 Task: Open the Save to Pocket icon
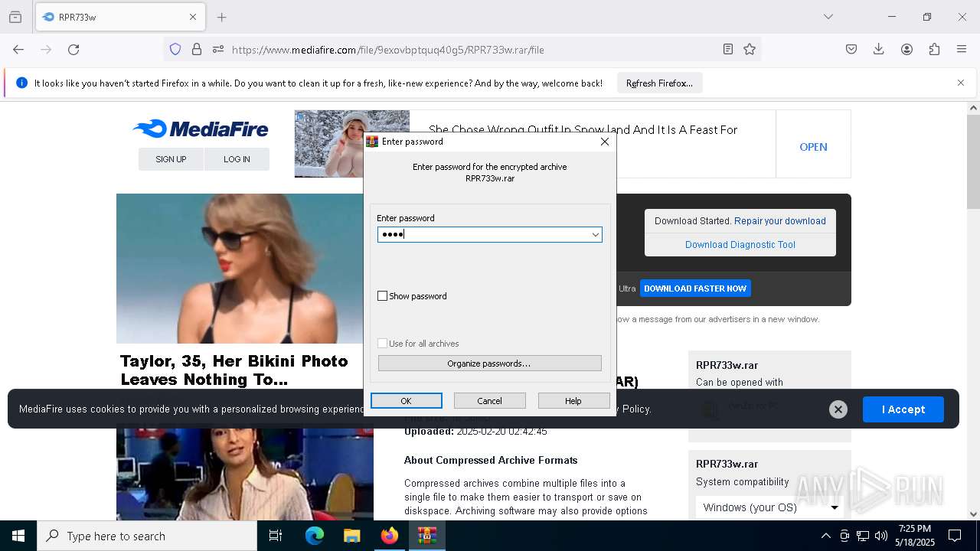point(851,49)
